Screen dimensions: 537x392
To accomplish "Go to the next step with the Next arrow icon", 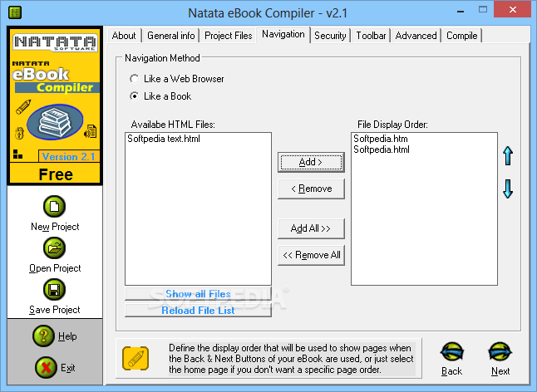I will pyautogui.click(x=500, y=352).
